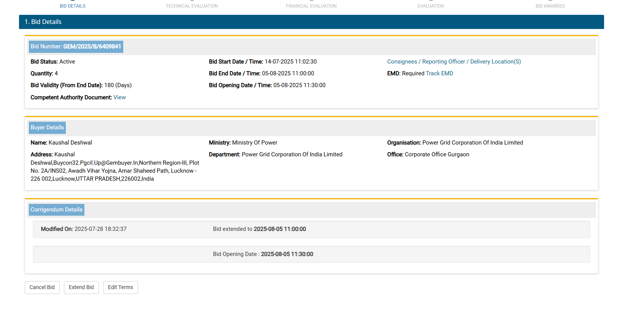Viewport: 644px width, 310px height.
Task: Click Department Power Grid Corporation text
Action: point(276,154)
